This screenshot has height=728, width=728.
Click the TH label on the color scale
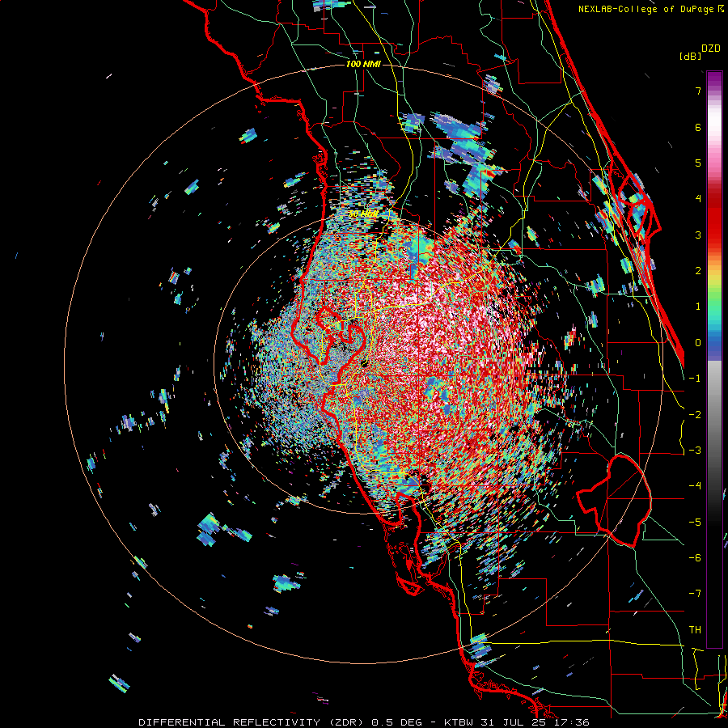coord(695,630)
